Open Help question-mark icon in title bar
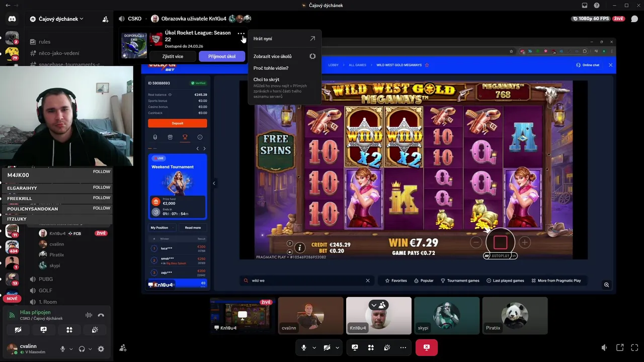The height and width of the screenshot is (362, 644). click(597, 6)
